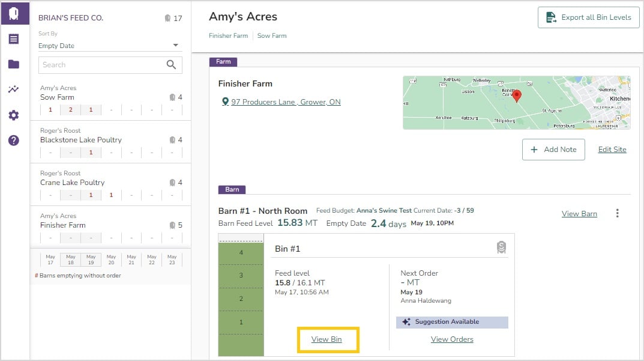Click Export all Bin Levels button
The height and width of the screenshot is (361, 644).
pyautogui.click(x=588, y=17)
